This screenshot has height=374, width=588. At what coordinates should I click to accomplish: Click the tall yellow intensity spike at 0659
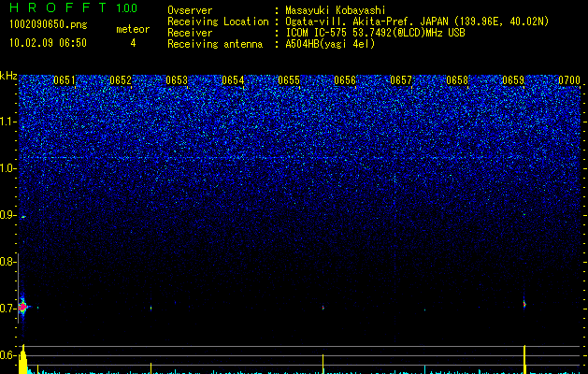(x=524, y=359)
